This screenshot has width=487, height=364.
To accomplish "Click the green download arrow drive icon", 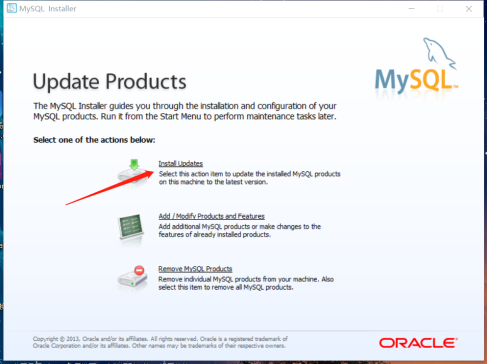I will click(133, 173).
